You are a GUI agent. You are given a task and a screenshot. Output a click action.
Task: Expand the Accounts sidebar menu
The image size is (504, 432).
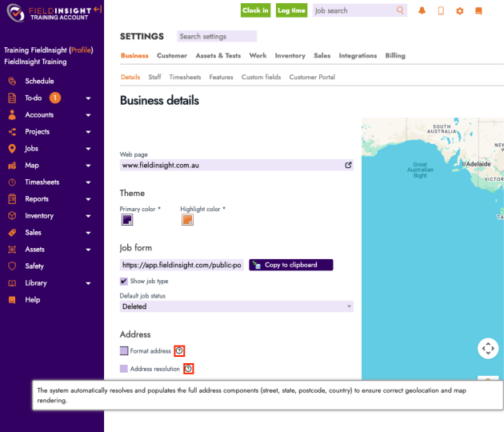[88, 115]
